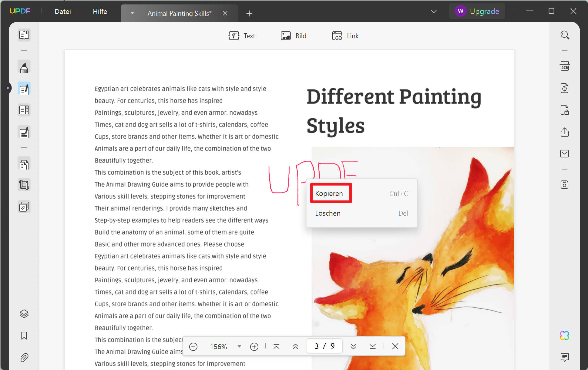Image resolution: width=588 pixels, height=370 pixels.
Task: Go to the next page
Action: click(353, 346)
